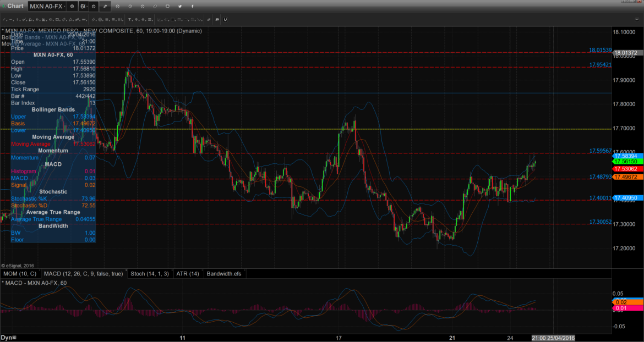
Task: Click the Close value 17.56150 in data panel
Action: (84, 82)
